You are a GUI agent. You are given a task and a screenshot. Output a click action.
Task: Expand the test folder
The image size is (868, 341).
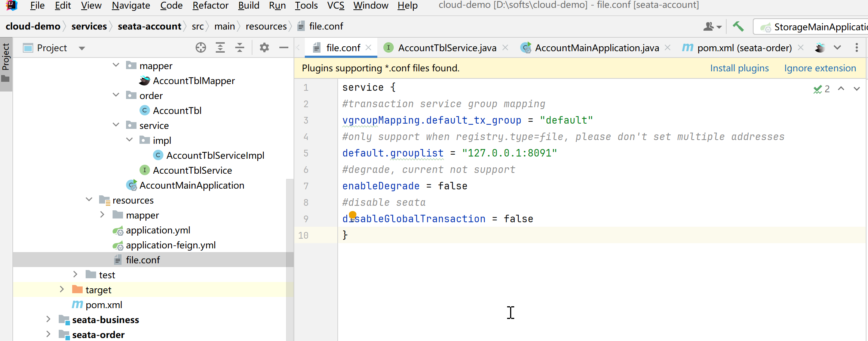pos(75,275)
